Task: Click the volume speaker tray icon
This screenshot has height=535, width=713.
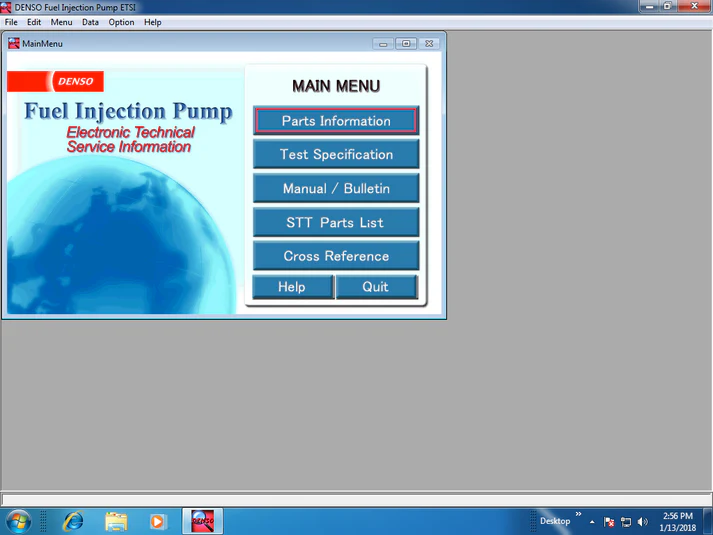Action: click(x=642, y=522)
